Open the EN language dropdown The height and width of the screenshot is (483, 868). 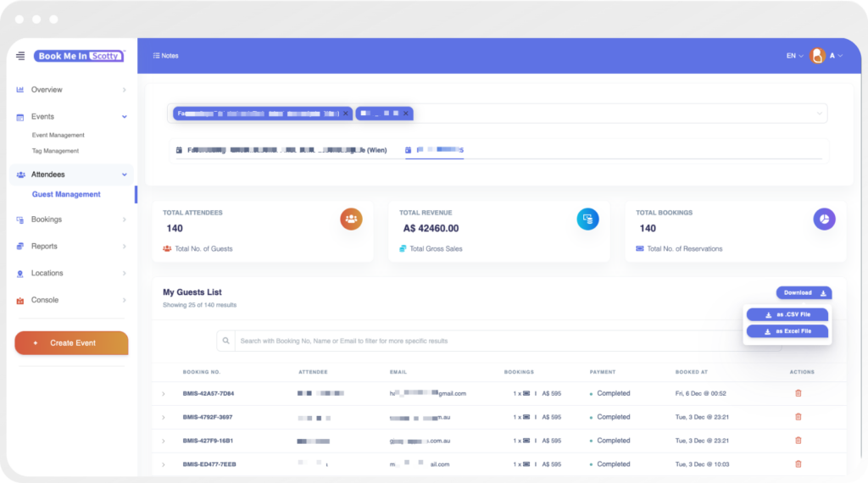pos(794,56)
